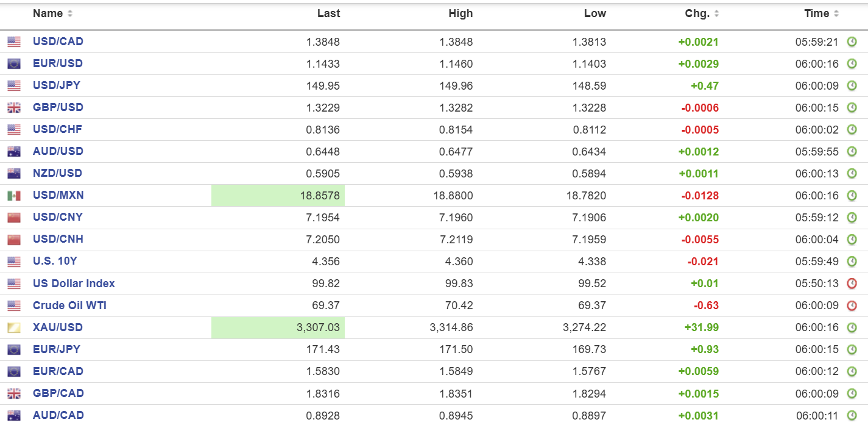Click the red clock icon in US Dollar Index row
Screen dimensions: 868x425
(x=852, y=284)
